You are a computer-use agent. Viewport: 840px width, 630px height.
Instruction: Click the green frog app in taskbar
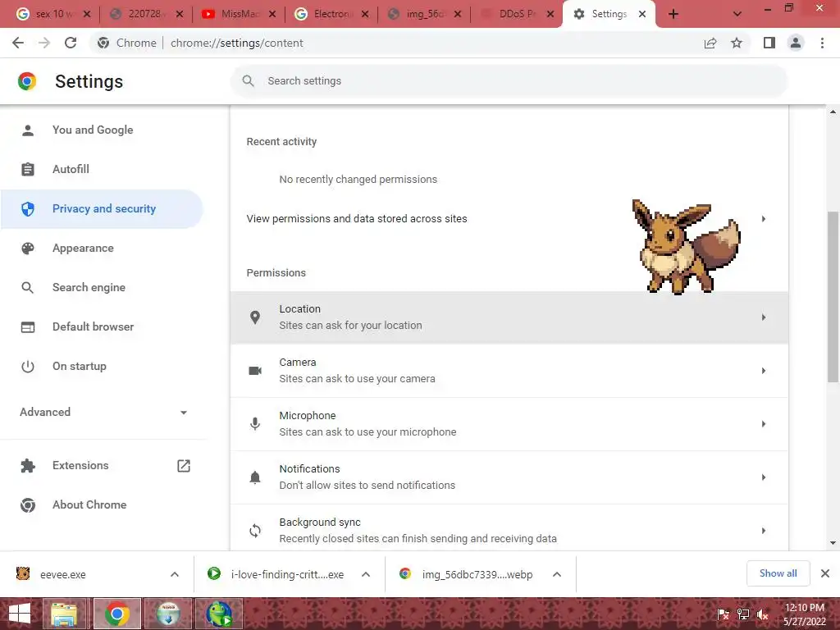220,614
